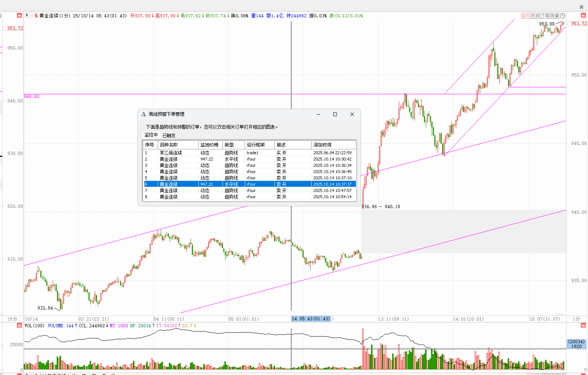
Task: Click the red pane icon at top-right price axis
Action: 583,16
